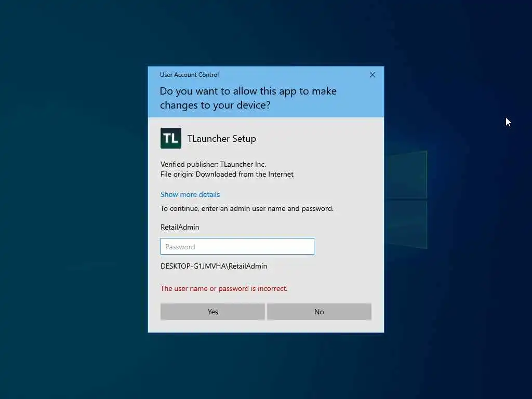Click the User Account Control title text

(189, 75)
